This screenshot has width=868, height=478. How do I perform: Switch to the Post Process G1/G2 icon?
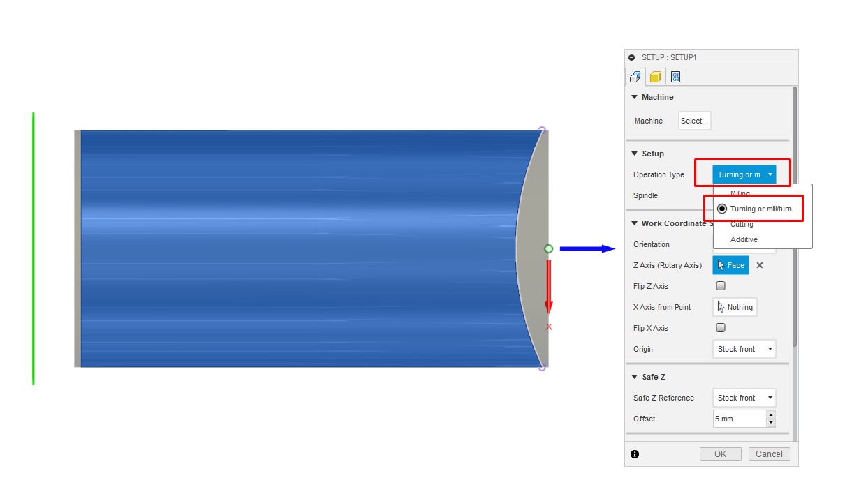[675, 77]
